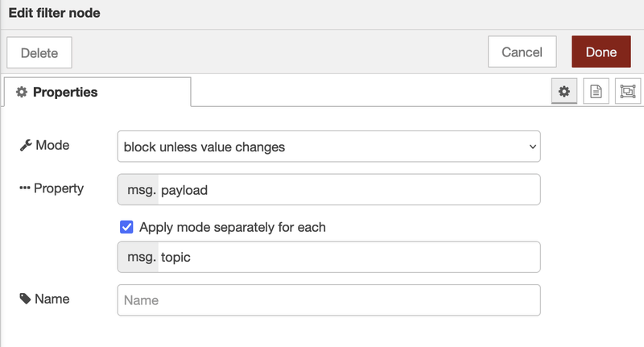Open the node appearance icon
This screenshot has height=347, width=644.
point(628,91)
